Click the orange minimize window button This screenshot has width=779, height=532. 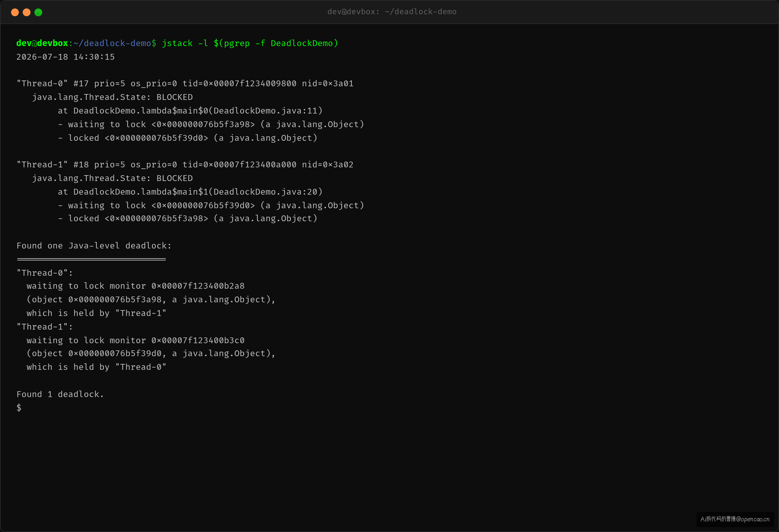(27, 12)
